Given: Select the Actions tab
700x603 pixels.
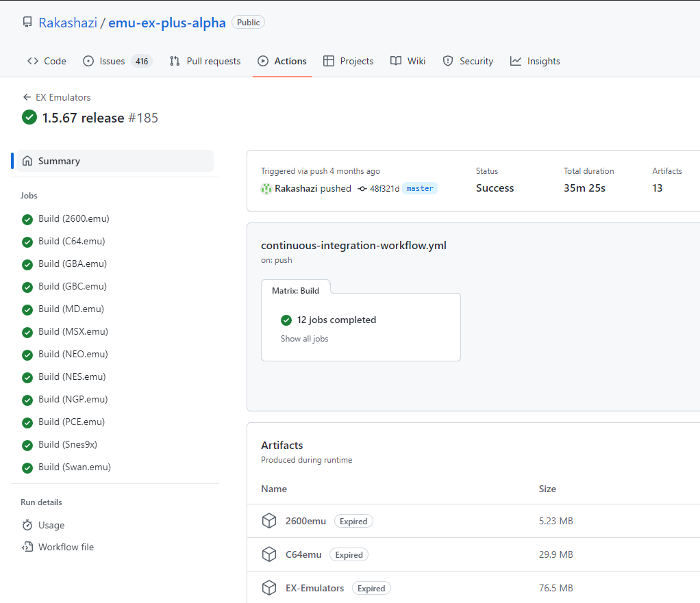Looking at the screenshot, I should (282, 61).
